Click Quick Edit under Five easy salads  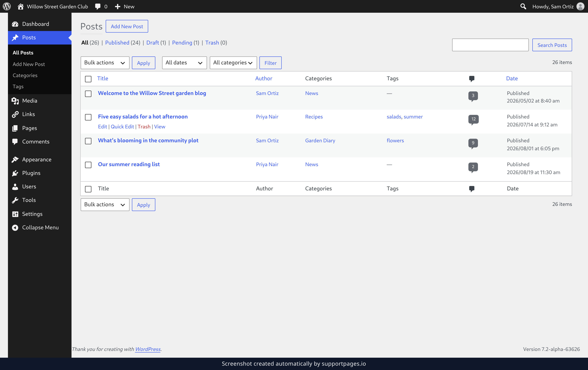click(x=122, y=127)
